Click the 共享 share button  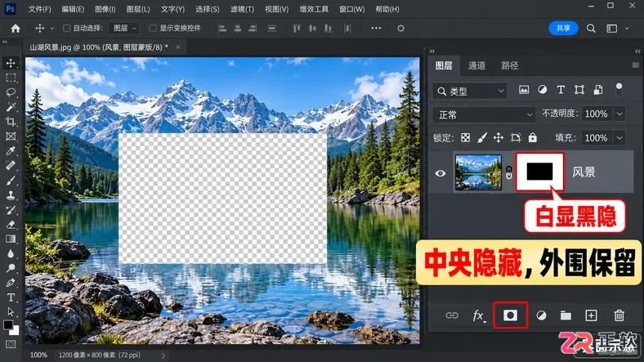tap(563, 29)
